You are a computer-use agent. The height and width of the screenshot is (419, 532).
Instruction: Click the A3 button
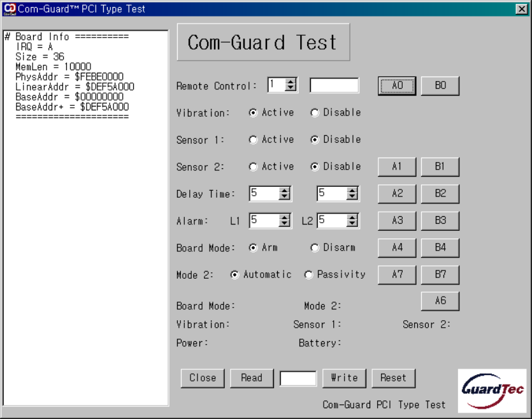tap(397, 221)
